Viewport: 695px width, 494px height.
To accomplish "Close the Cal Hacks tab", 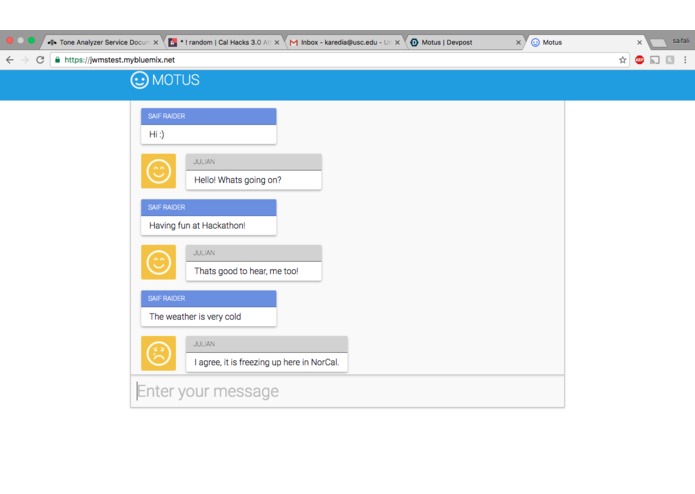I will [277, 43].
